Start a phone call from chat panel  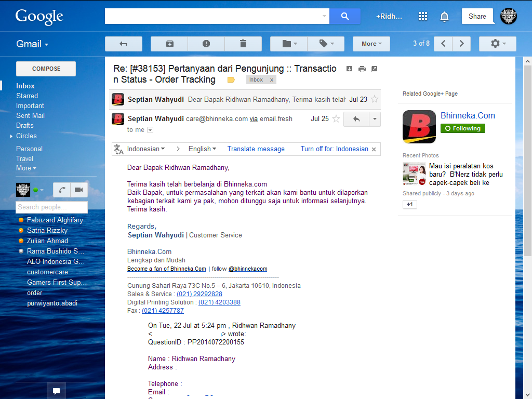tap(62, 190)
